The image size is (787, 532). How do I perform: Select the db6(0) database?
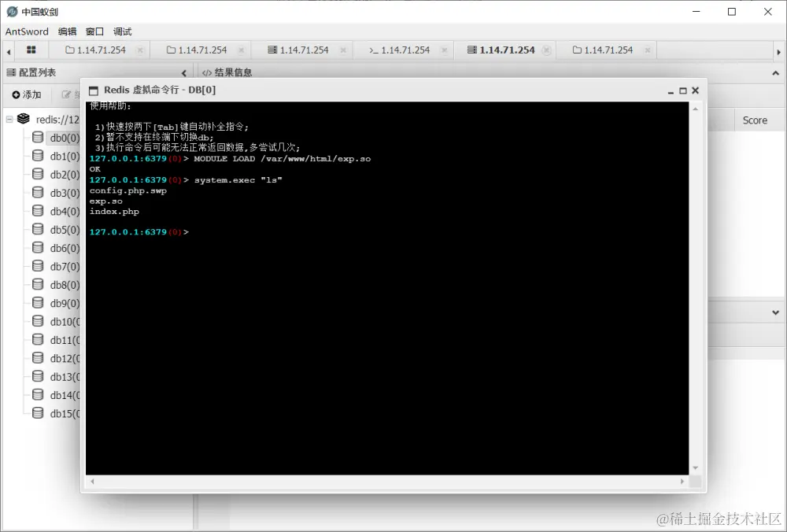[65, 249]
